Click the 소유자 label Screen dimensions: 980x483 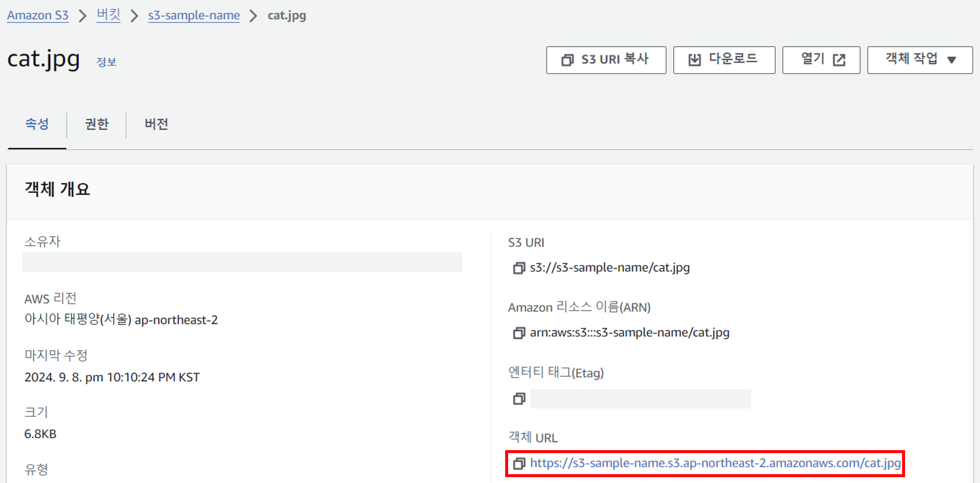pyautogui.click(x=43, y=242)
